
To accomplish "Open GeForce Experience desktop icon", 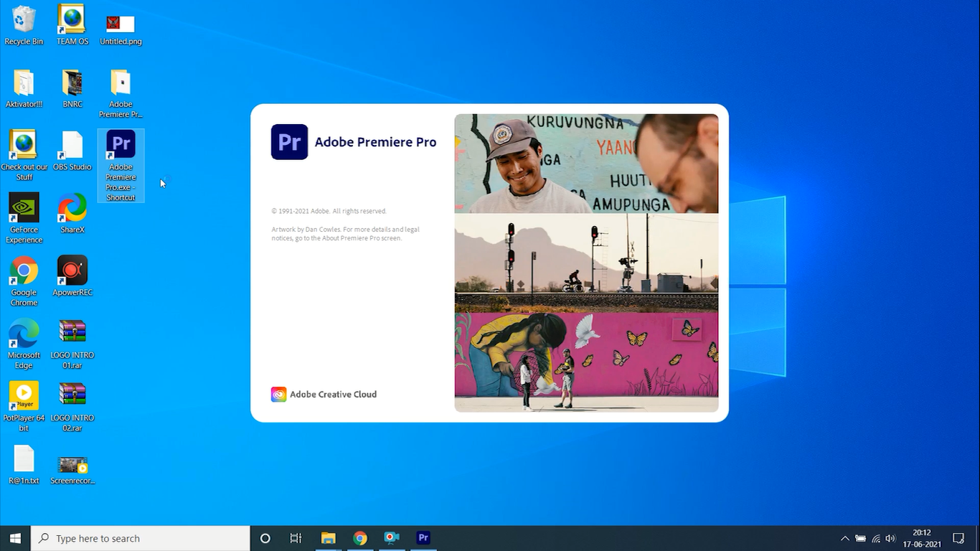I will tap(24, 218).
